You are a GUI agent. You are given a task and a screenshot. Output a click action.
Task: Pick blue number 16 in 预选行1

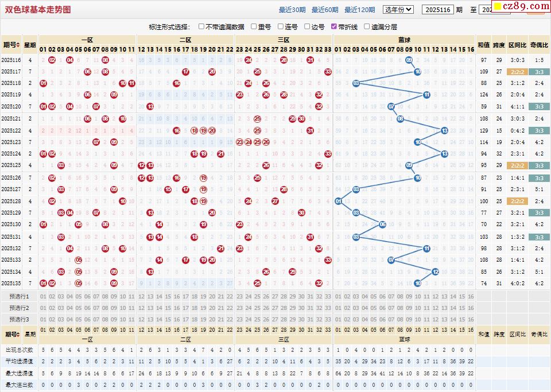click(x=471, y=297)
